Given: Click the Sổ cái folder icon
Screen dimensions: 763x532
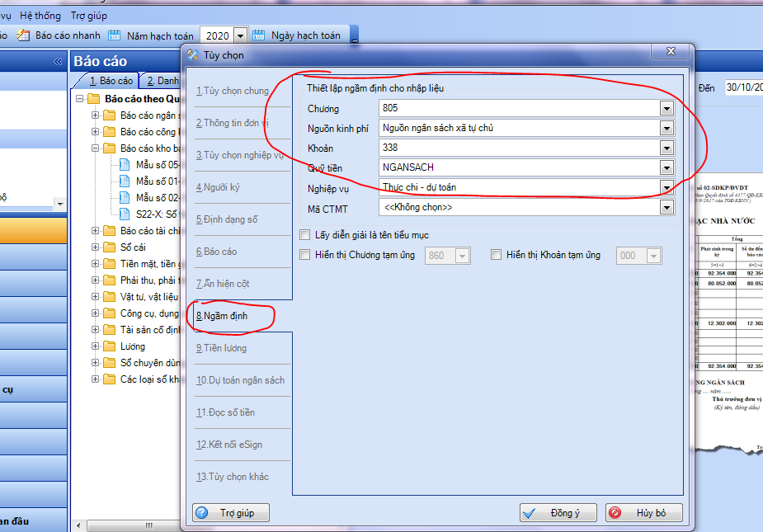Looking at the screenshot, I should click(x=110, y=247).
